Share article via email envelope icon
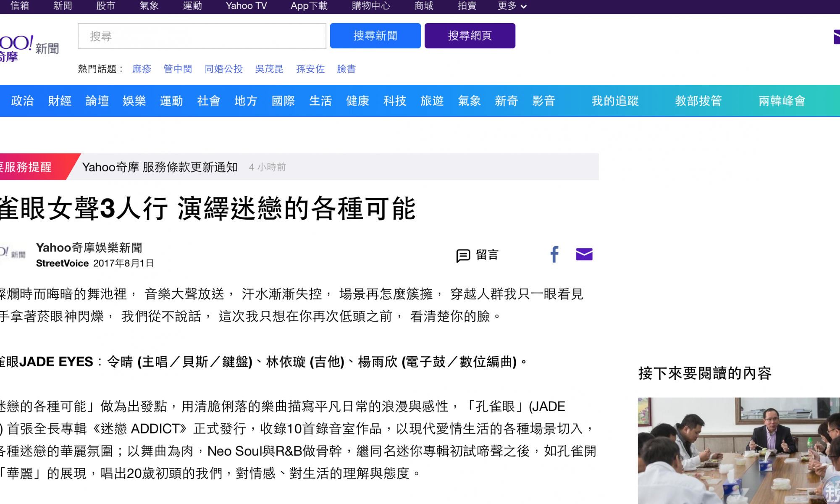 point(584,255)
